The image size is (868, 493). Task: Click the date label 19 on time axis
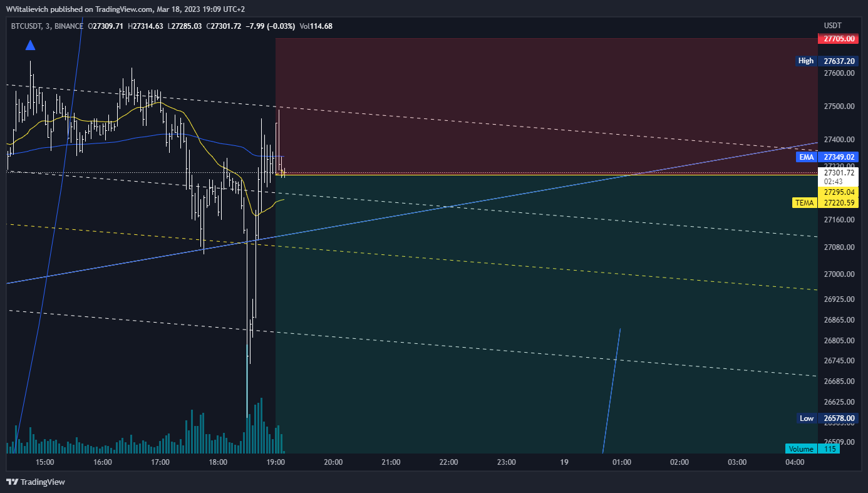click(564, 462)
